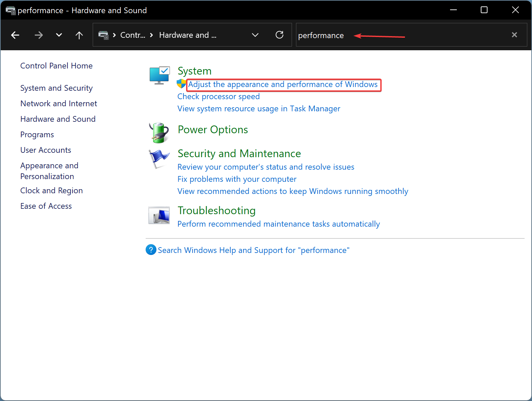The height and width of the screenshot is (401, 532).
Task: Minimize the Control Panel window
Action: [453, 10]
